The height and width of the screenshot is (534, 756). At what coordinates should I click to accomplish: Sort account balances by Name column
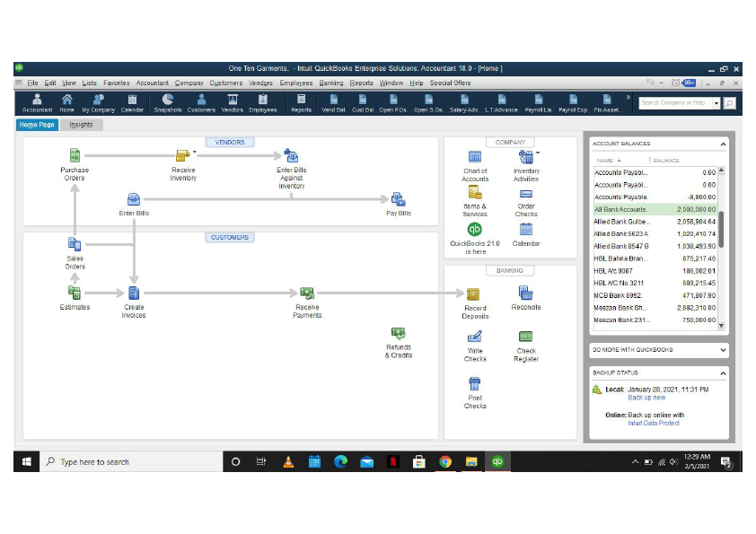tap(609, 161)
